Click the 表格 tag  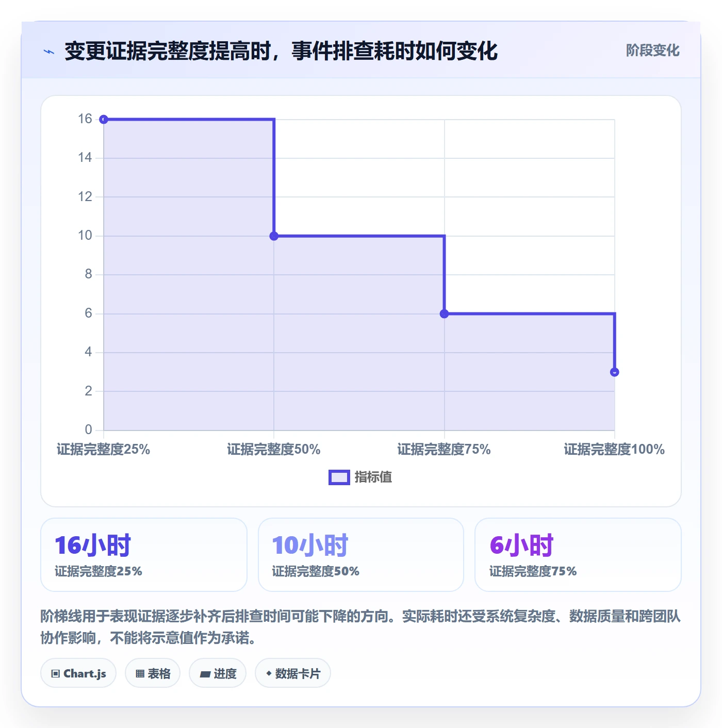click(x=153, y=673)
